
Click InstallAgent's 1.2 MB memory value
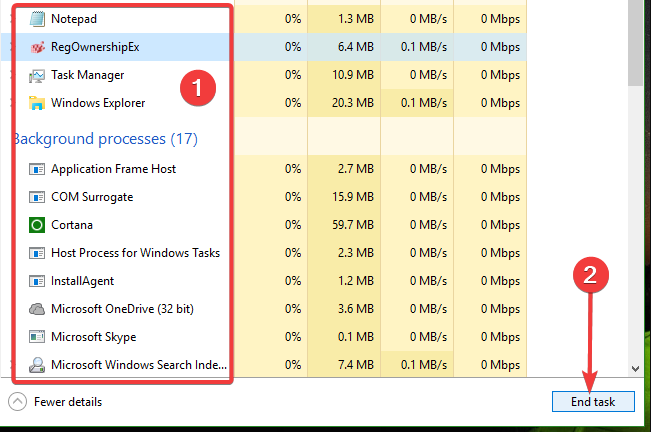[x=356, y=281]
